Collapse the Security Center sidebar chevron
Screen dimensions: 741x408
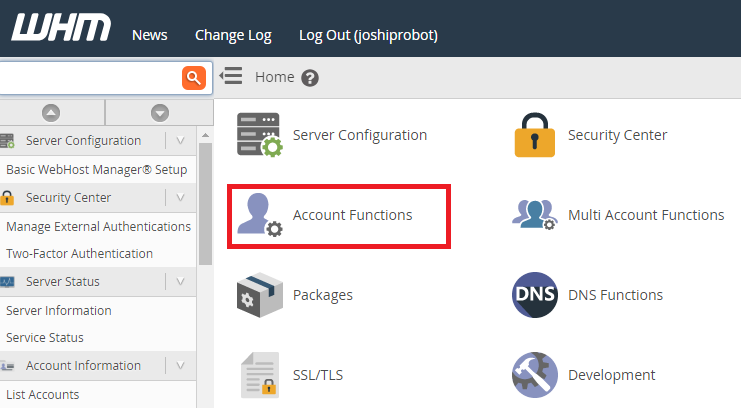[x=180, y=197]
